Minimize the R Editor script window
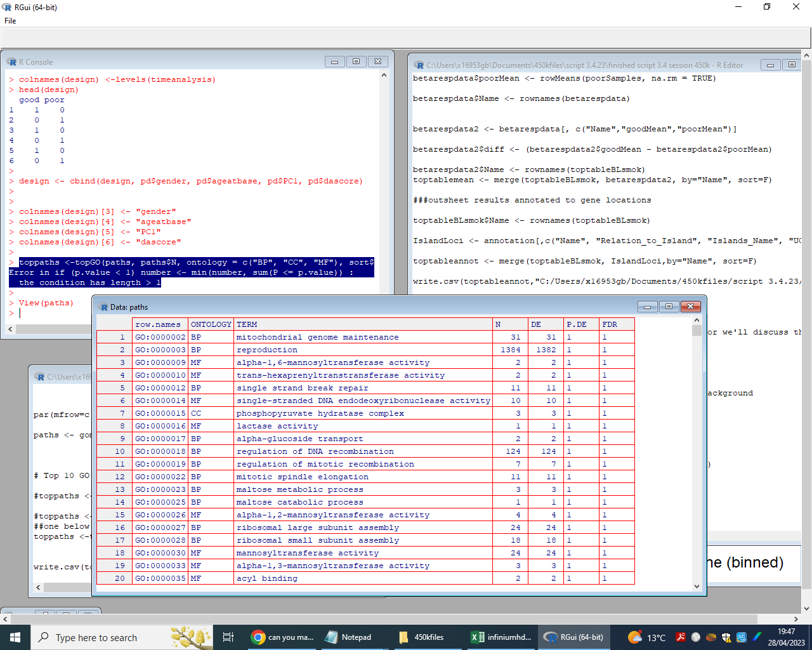The width and height of the screenshot is (812, 650). click(770, 65)
